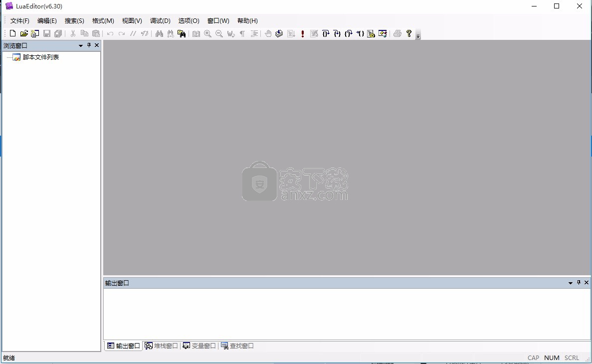Click the open folder icon
Screen dimensions: 592x364
click(24, 33)
